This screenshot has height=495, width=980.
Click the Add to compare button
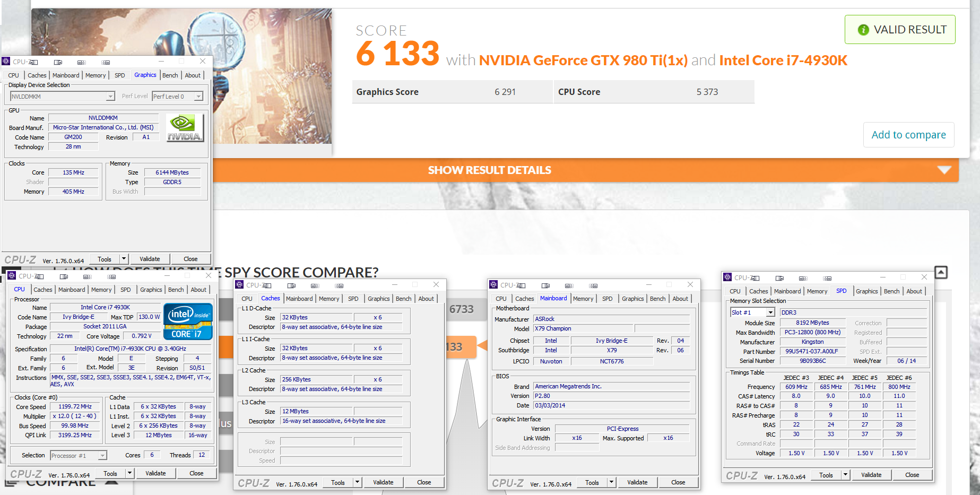(908, 135)
